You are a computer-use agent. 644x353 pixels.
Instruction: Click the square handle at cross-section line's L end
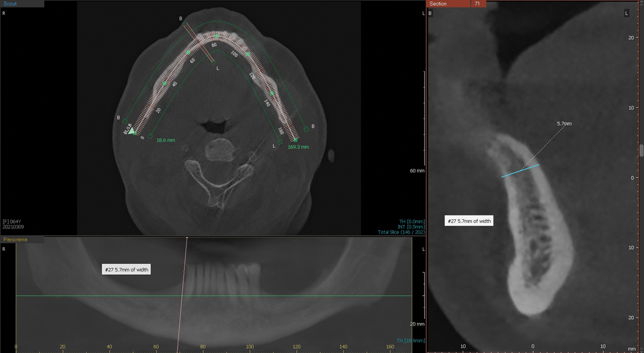click(x=213, y=62)
